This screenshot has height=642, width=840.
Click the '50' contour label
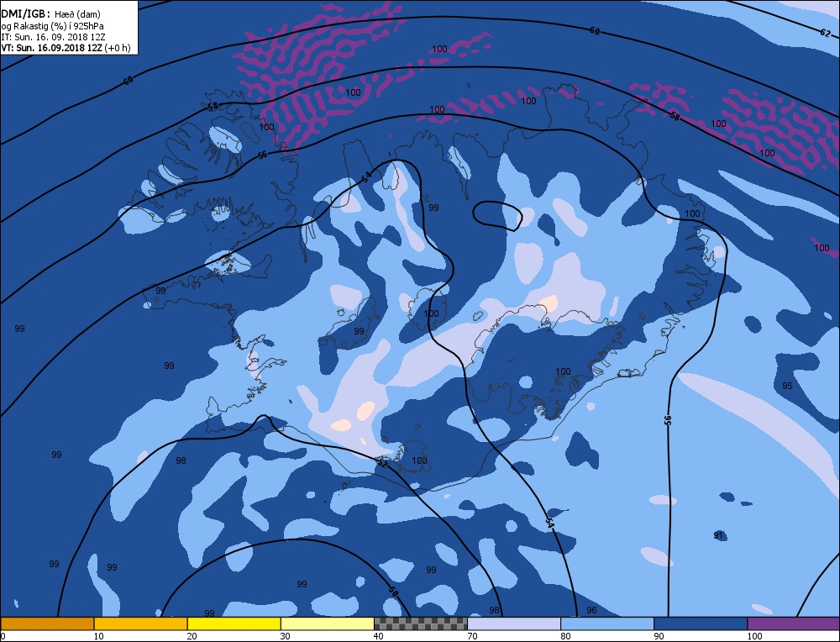click(394, 592)
